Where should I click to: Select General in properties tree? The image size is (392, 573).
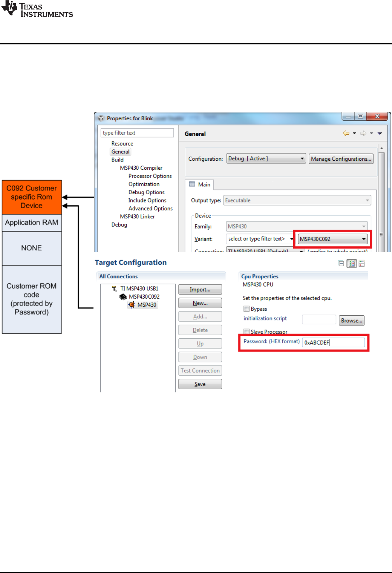click(121, 152)
